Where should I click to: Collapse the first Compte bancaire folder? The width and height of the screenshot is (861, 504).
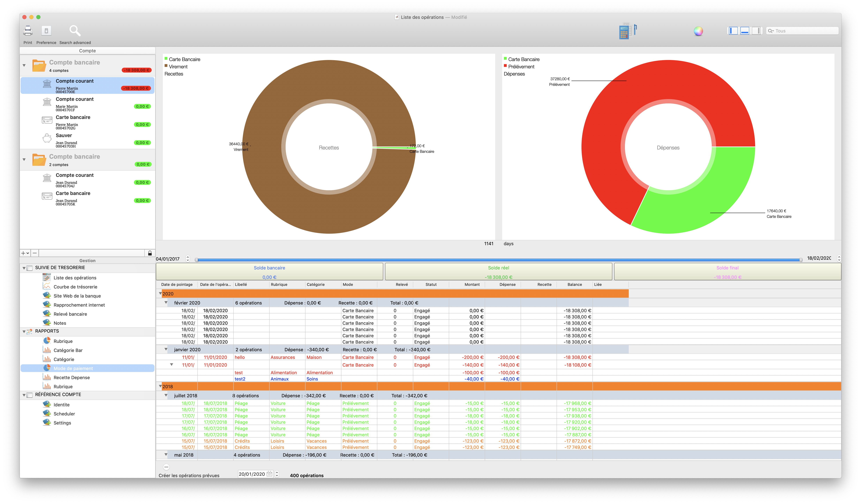click(24, 65)
